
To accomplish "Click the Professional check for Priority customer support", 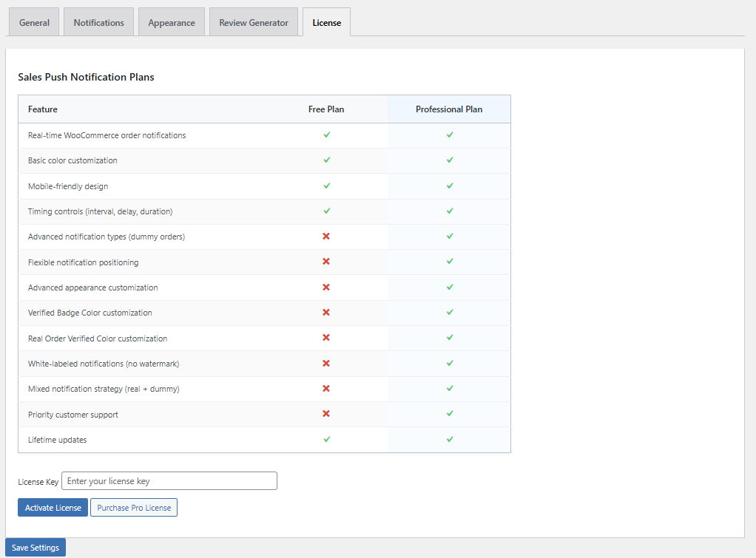I will [x=449, y=415].
